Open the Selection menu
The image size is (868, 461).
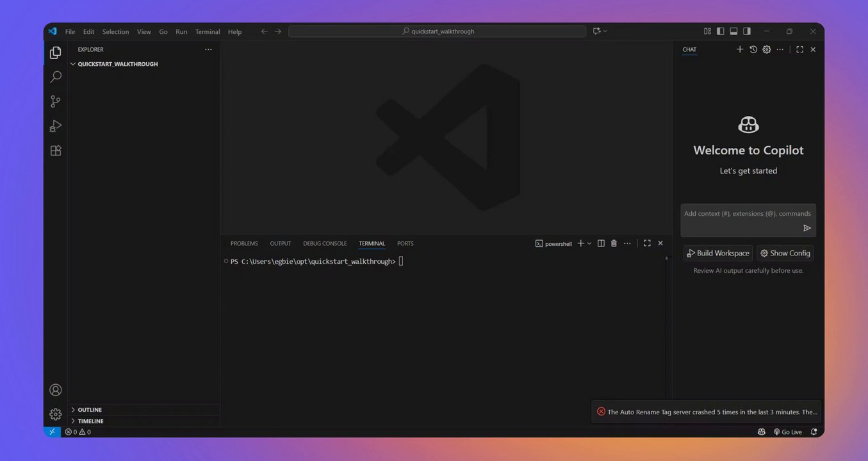point(115,31)
